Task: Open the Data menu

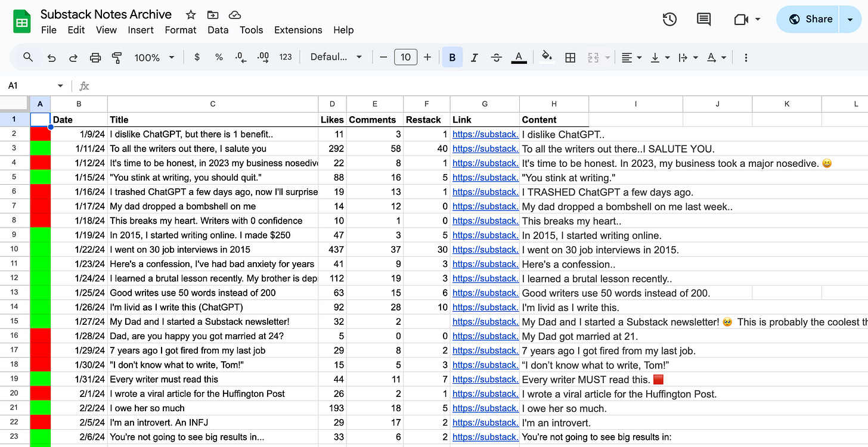Action: pos(218,30)
